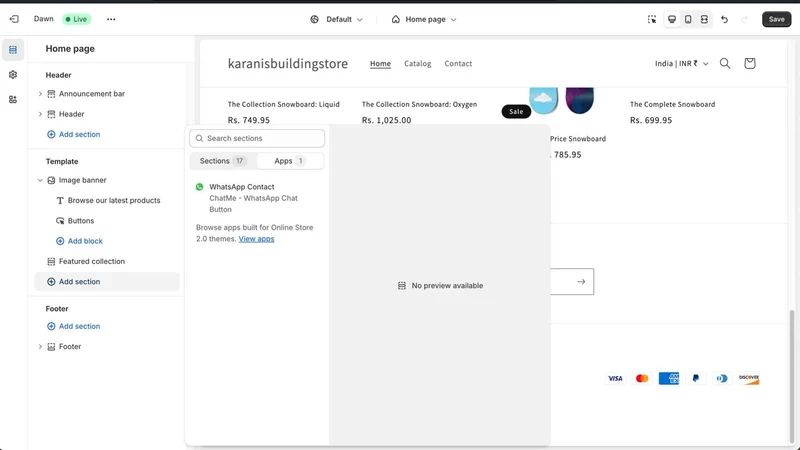Switch to the Apps tab
800x450 pixels.
[x=290, y=161]
